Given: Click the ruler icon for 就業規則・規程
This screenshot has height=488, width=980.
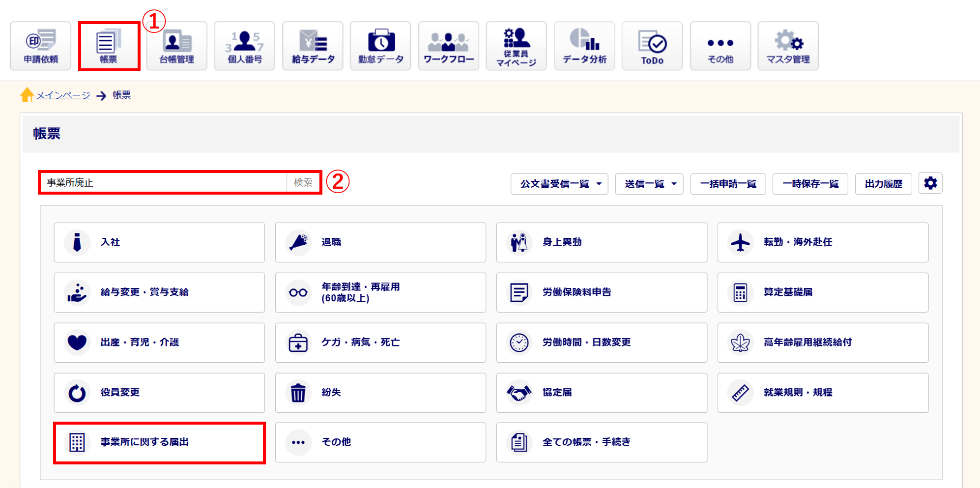Looking at the screenshot, I should click(740, 393).
